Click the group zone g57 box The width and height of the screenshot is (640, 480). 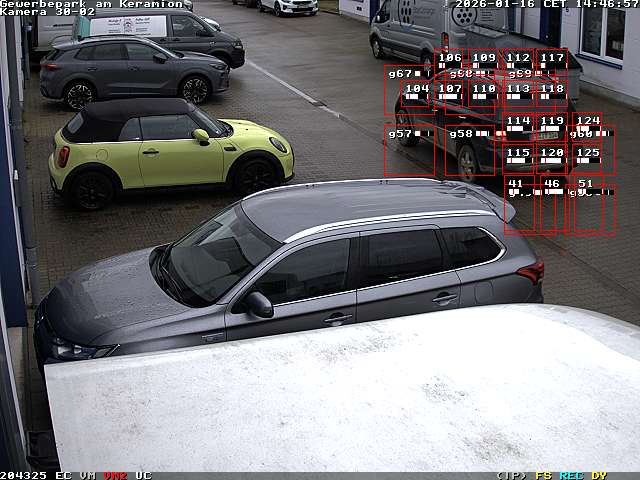coord(409,149)
